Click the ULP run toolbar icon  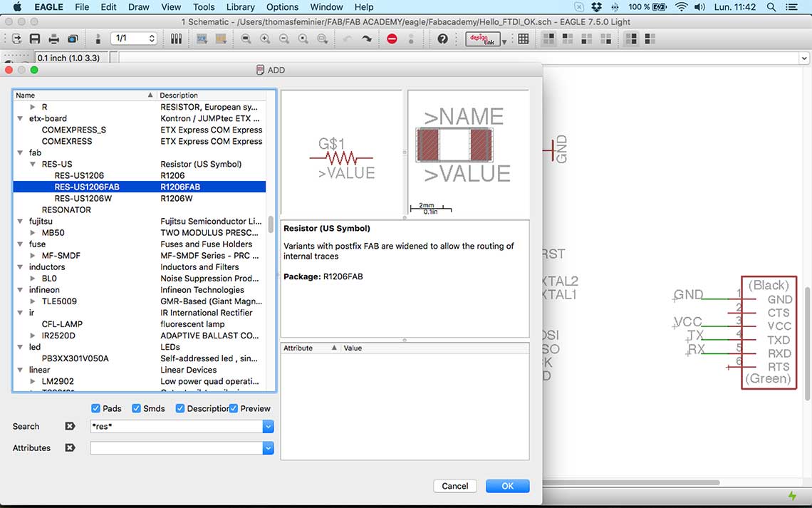[x=221, y=39]
